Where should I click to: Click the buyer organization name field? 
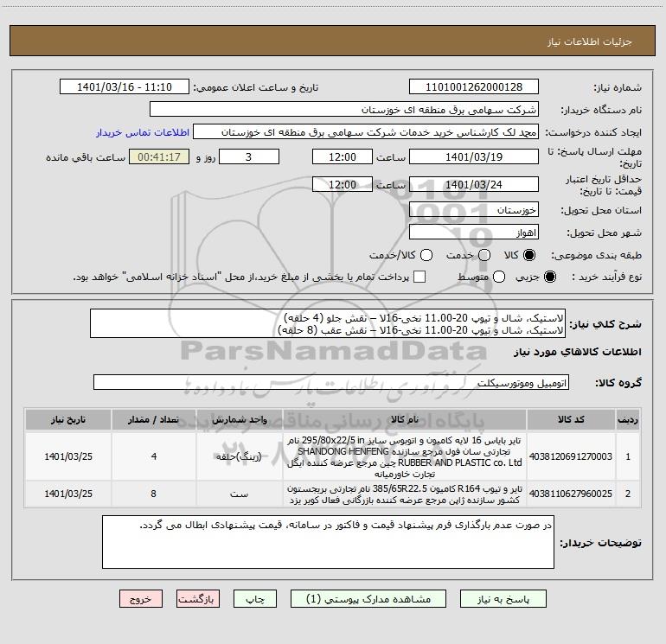click(344, 110)
